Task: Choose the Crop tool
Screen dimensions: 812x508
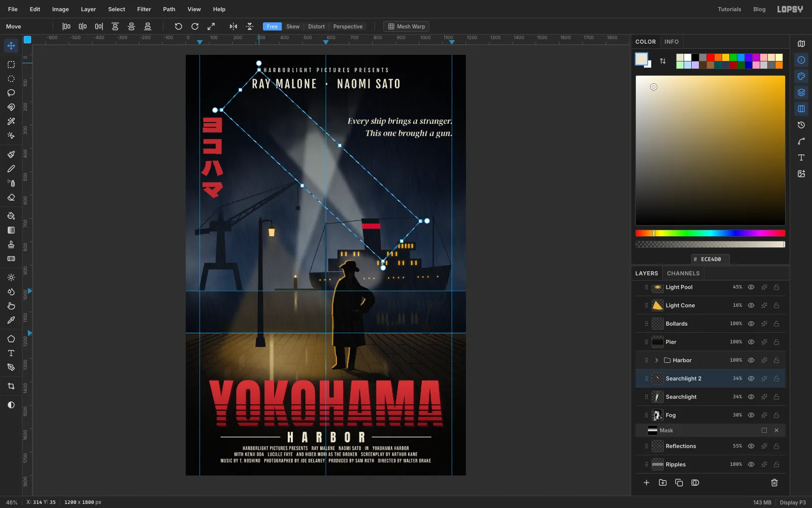Action: (11, 386)
